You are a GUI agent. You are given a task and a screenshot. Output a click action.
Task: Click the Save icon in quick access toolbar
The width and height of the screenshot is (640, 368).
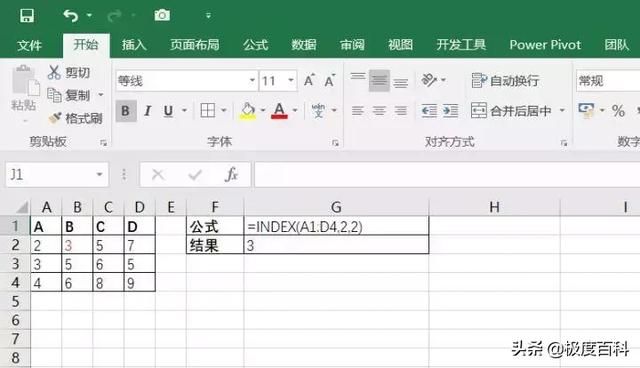27,16
